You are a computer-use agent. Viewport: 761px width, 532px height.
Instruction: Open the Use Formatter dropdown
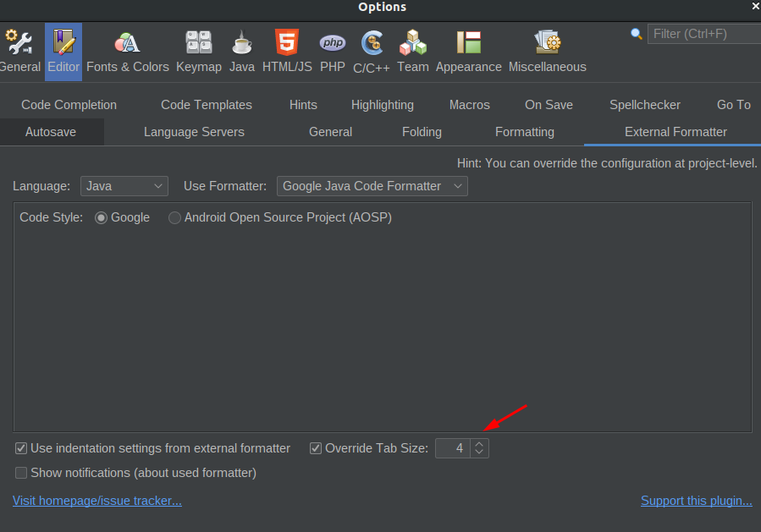pos(372,186)
